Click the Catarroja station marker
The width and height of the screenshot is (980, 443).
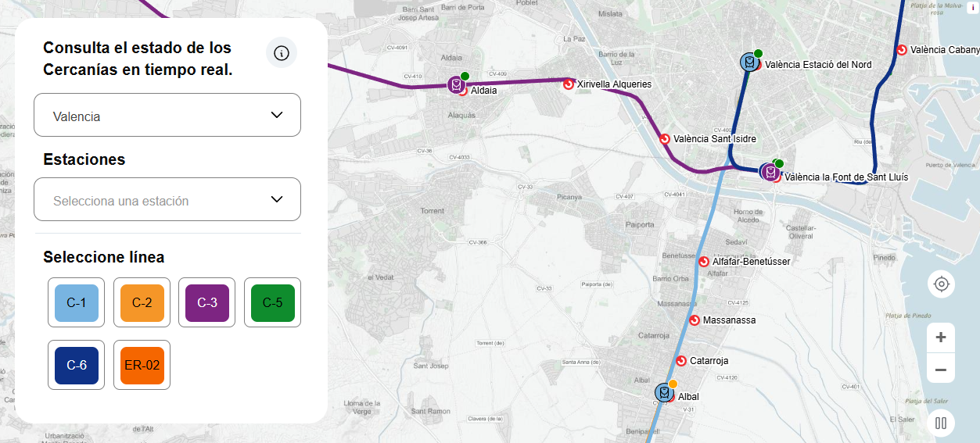[x=680, y=360]
